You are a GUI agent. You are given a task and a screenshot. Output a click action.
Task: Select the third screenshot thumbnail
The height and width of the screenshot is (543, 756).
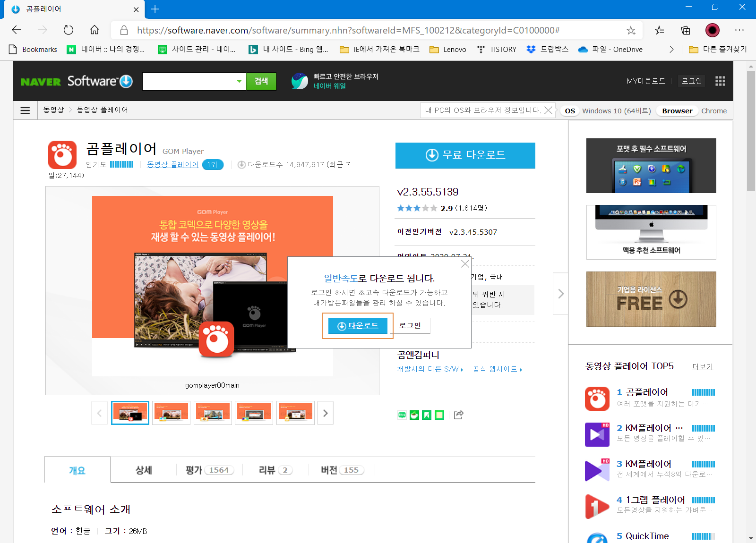(213, 413)
